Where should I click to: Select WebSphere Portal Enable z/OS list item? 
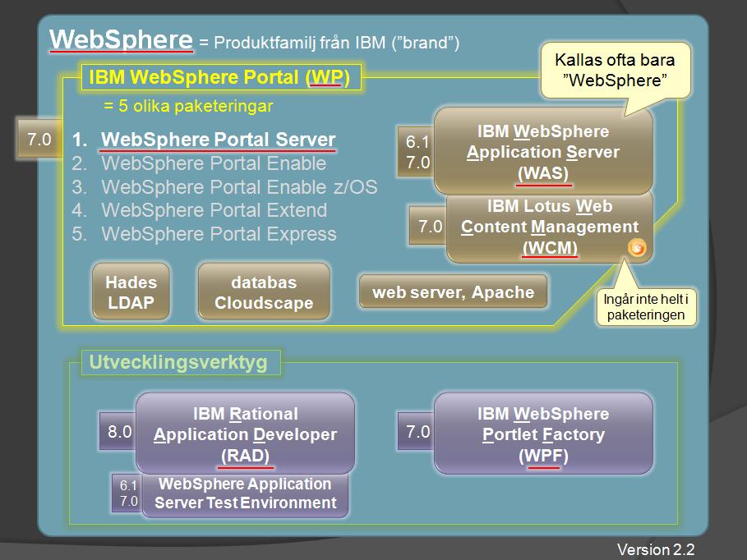point(238,187)
